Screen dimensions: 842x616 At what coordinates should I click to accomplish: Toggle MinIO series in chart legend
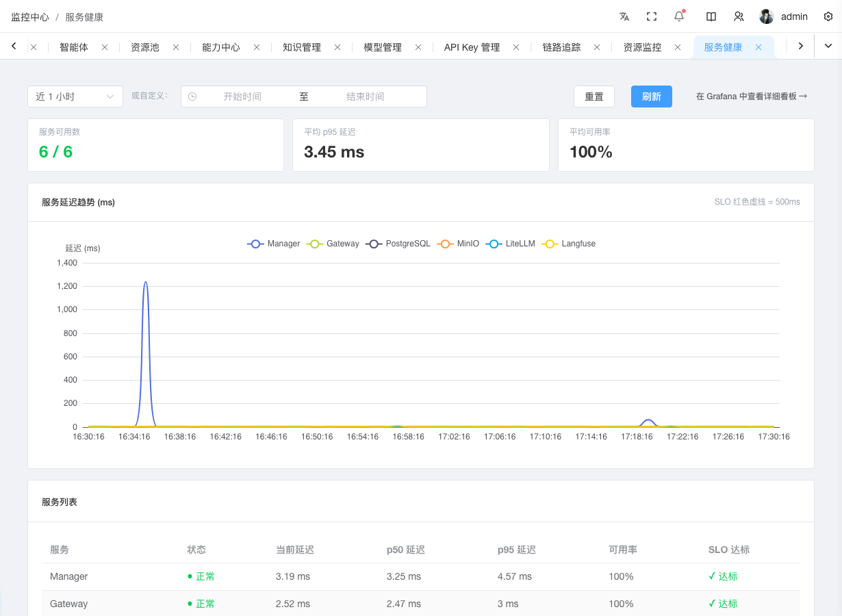(458, 244)
